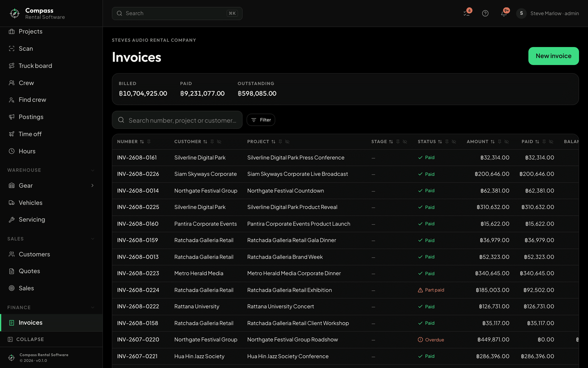The height and width of the screenshot is (368, 588).
Task: Hide the Status column
Action: [x=454, y=142]
